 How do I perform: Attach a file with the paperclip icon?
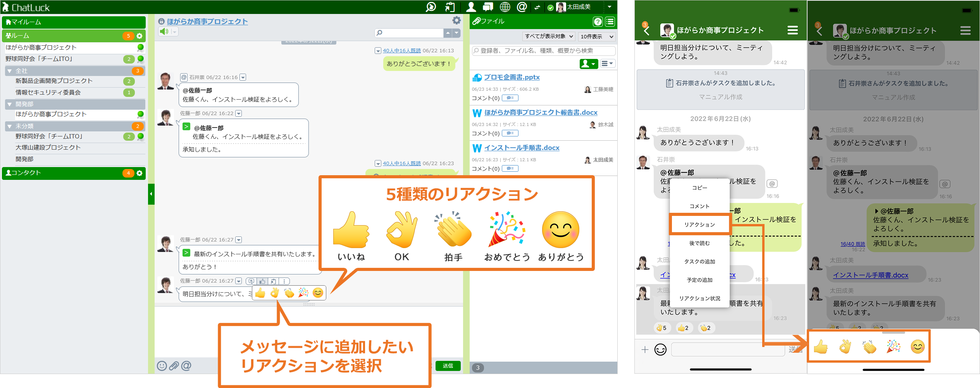tap(174, 366)
